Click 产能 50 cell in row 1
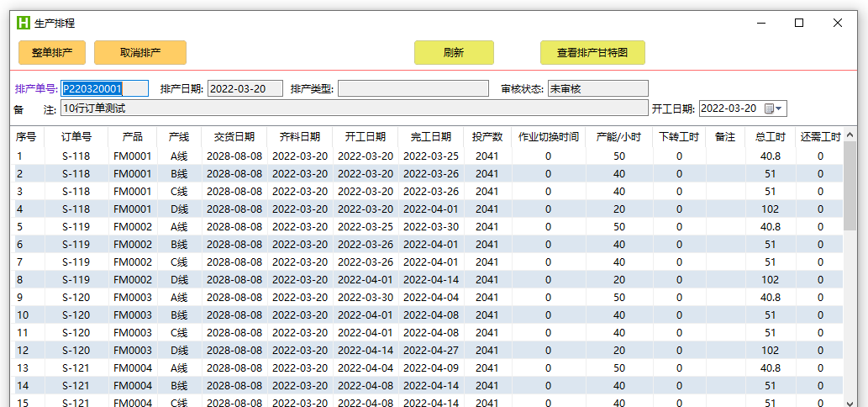The width and height of the screenshot is (868, 407). pos(619,156)
